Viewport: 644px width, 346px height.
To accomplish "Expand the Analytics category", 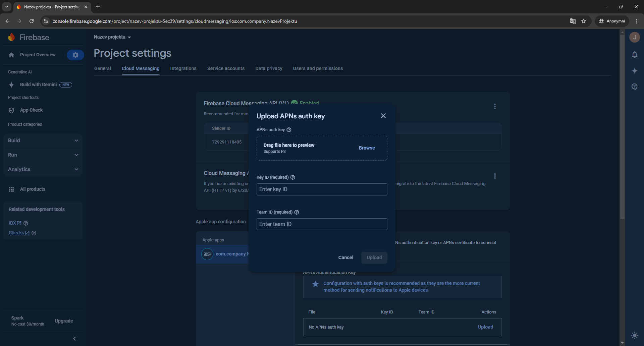I will (43, 169).
